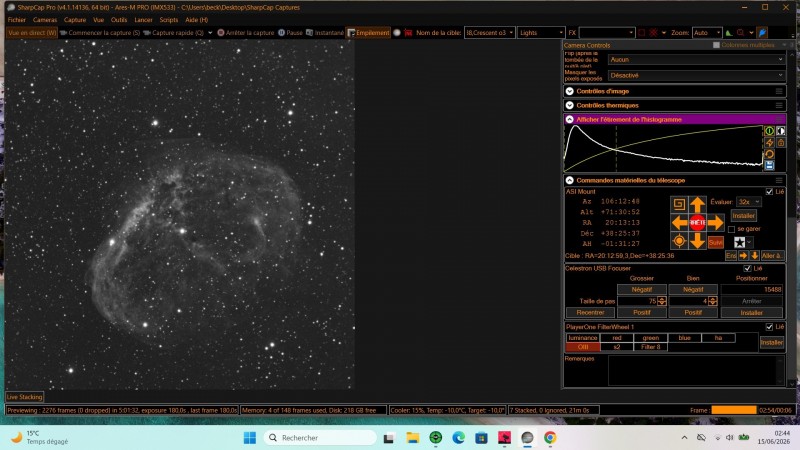The height and width of the screenshot is (450, 800).
Task: Click the crosshair target icon in mount controls
Action: (679, 241)
